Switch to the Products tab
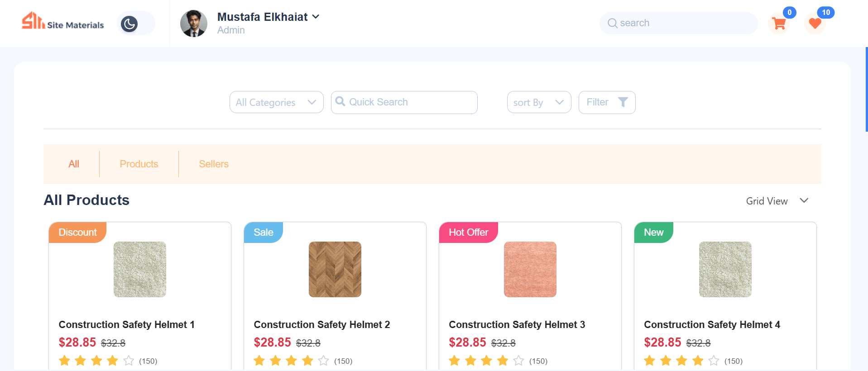868x371 pixels. click(x=139, y=164)
